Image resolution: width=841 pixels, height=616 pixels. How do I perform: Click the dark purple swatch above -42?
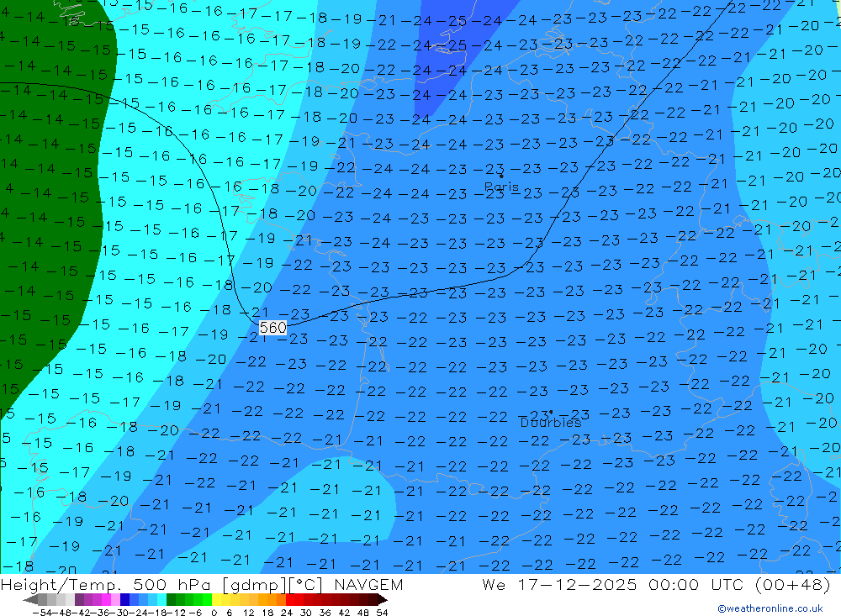coord(79,599)
